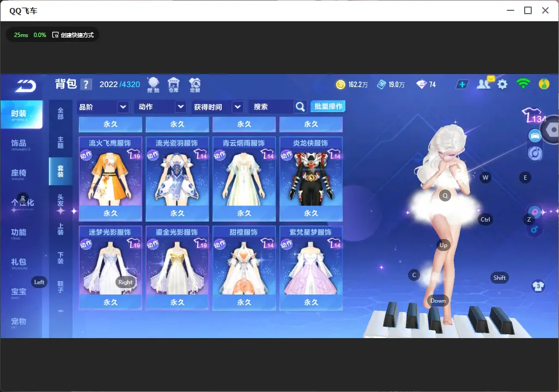Image resolution: width=559 pixels, height=392 pixels.
Task: Click the music disc icon under car icon
Action: pyautogui.click(x=535, y=153)
